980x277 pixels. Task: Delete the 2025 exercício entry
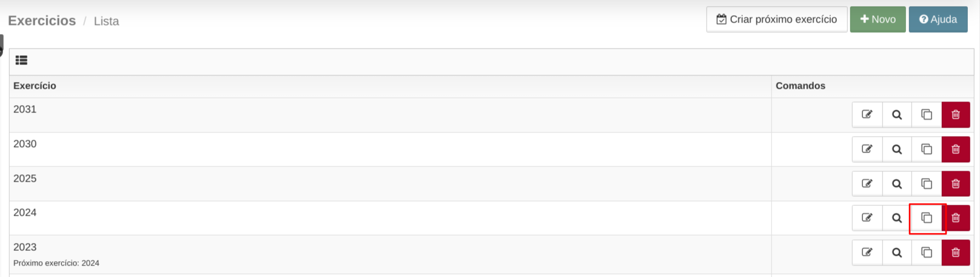[x=956, y=183]
